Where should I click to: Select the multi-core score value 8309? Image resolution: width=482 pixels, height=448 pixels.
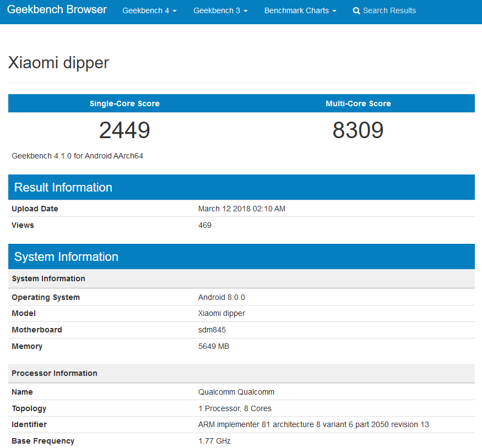click(358, 130)
